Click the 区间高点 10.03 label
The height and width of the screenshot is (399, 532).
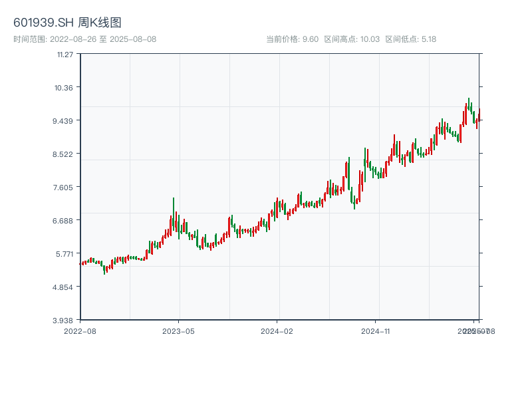tap(352, 39)
